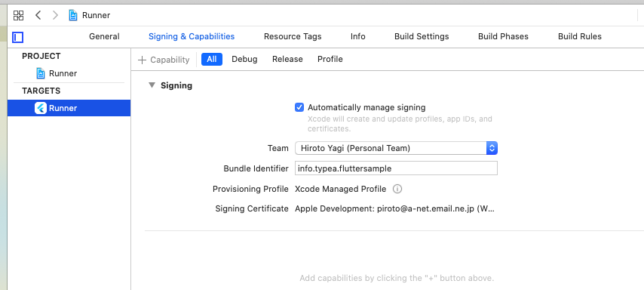Select the Signing & Capabilities tab
The image size is (644, 290).
point(192,36)
